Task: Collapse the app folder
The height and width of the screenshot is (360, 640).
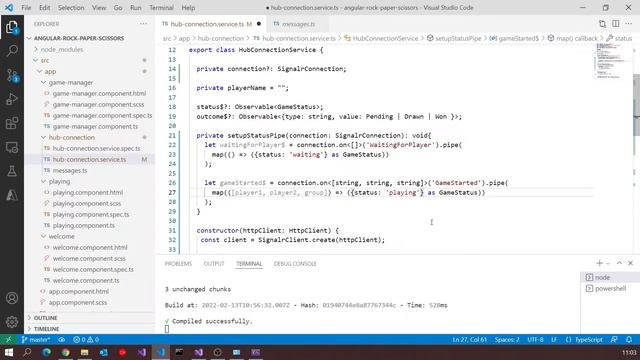Action: (x=50, y=71)
